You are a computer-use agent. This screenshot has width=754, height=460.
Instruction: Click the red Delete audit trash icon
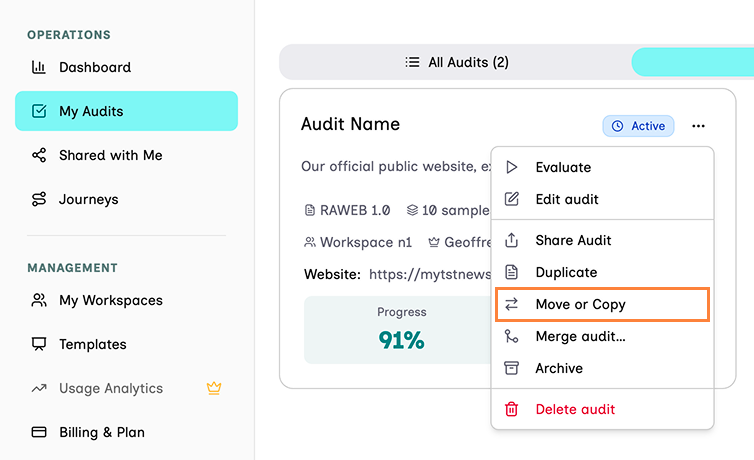tap(512, 409)
